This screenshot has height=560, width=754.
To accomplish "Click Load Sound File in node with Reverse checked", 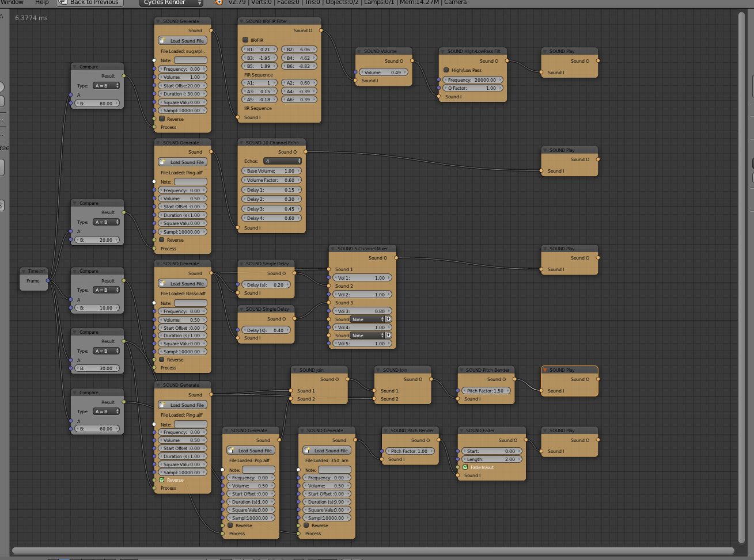I will pos(183,405).
